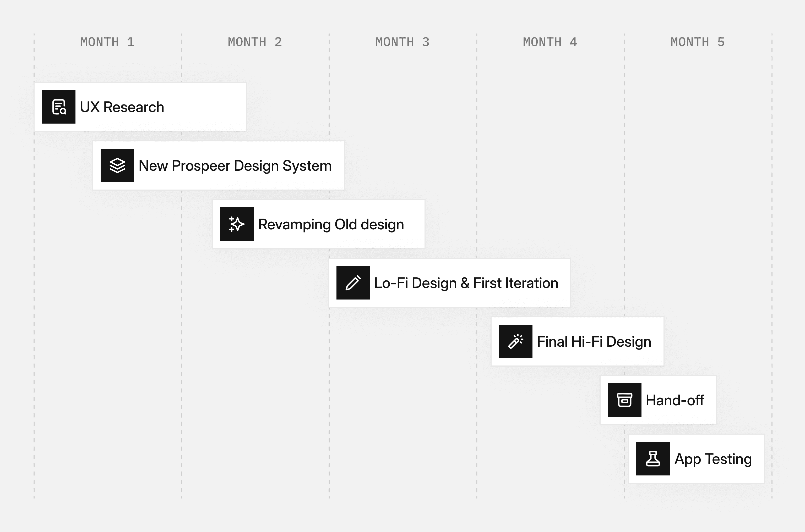Click the MONTH 3 column header
The image size is (805, 532).
(x=403, y=42)
